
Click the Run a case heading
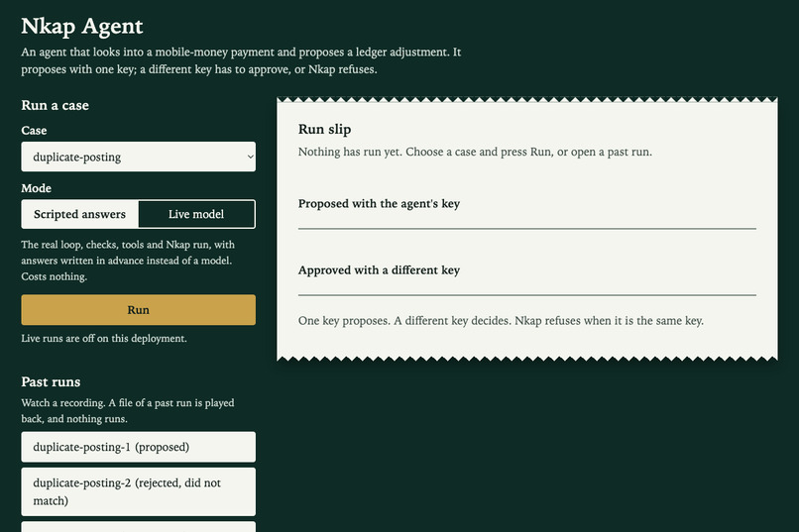coord(56,105)
